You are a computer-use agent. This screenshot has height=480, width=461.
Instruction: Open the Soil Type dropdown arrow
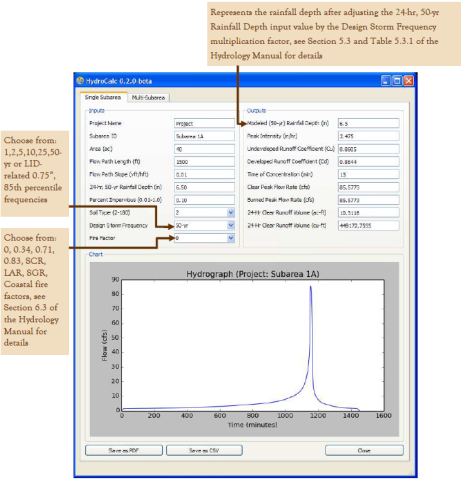click(x=231, y=213)
